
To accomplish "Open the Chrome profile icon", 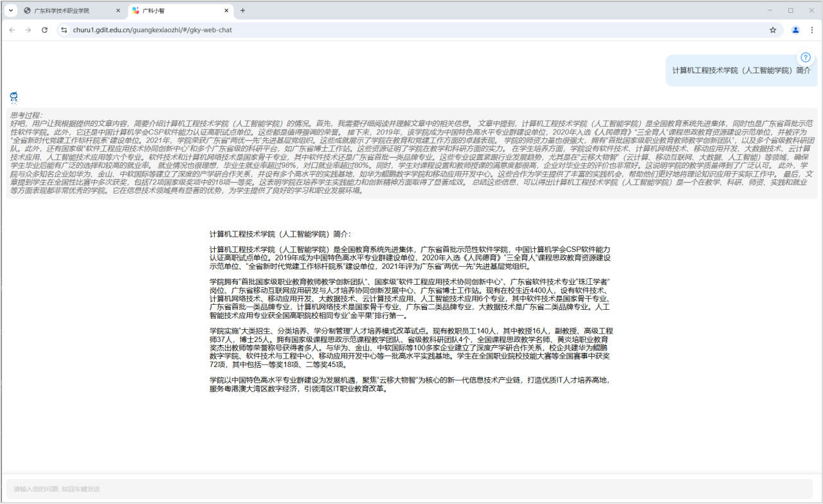I will pos(795,30).
